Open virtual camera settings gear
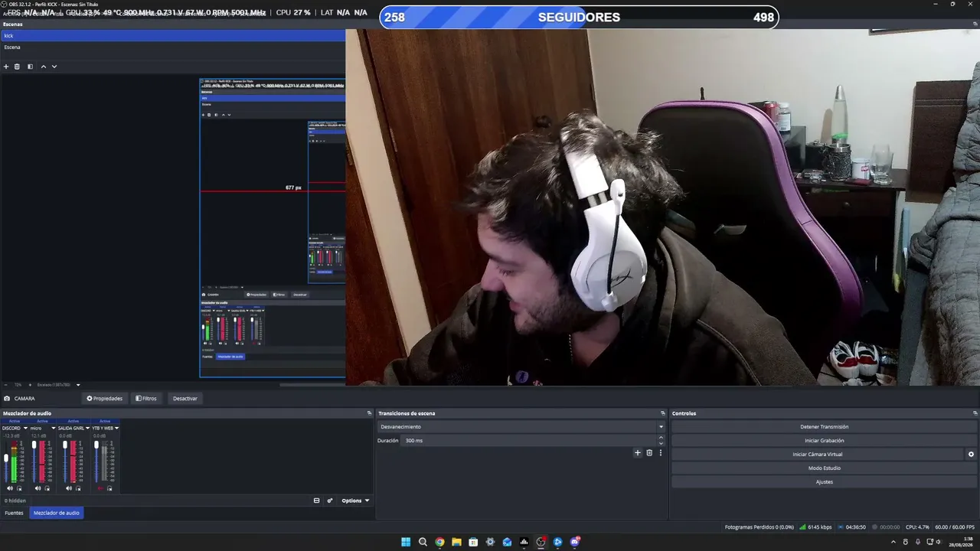The image size is (980, 551). click(x=971, y=455)
